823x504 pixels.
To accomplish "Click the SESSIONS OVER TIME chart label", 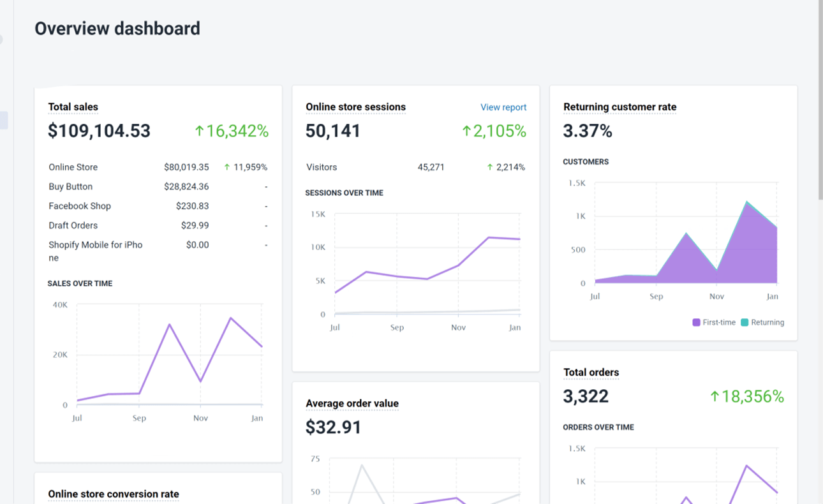I will pyautogui.click(x=345, y=193).
